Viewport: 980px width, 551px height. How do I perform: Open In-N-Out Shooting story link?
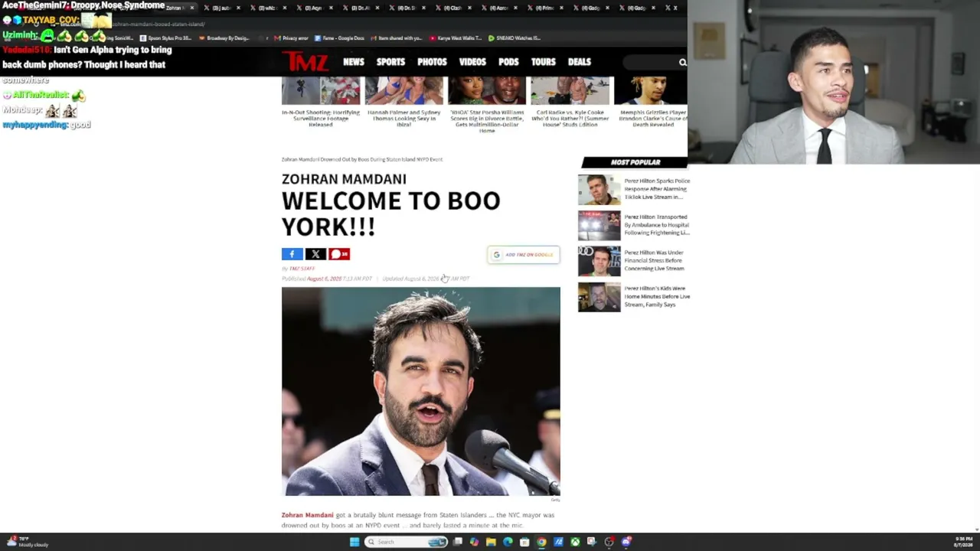point(321,119)
